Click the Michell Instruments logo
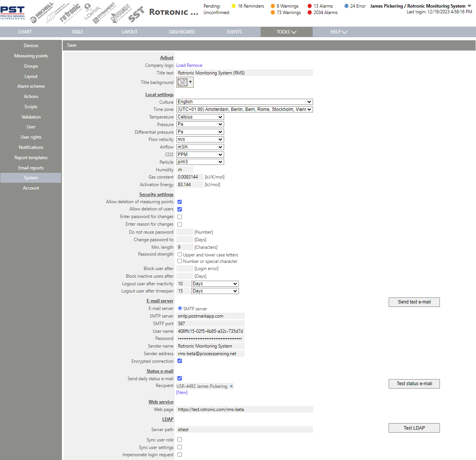The image size is (476, 460). (x=42, y=13)
